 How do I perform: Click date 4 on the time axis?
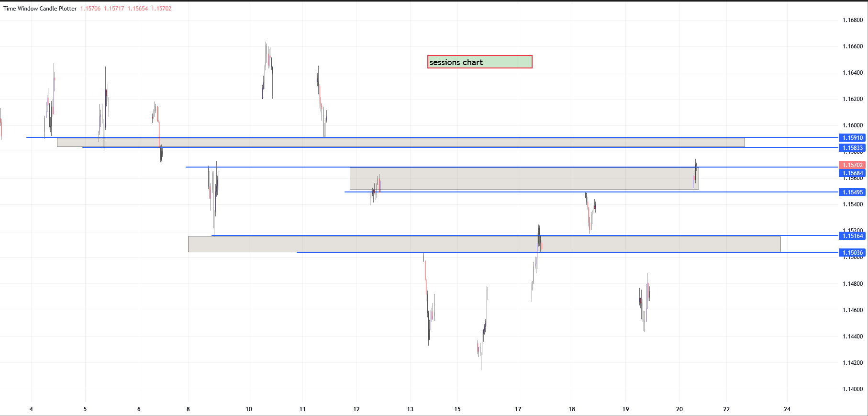31,409
